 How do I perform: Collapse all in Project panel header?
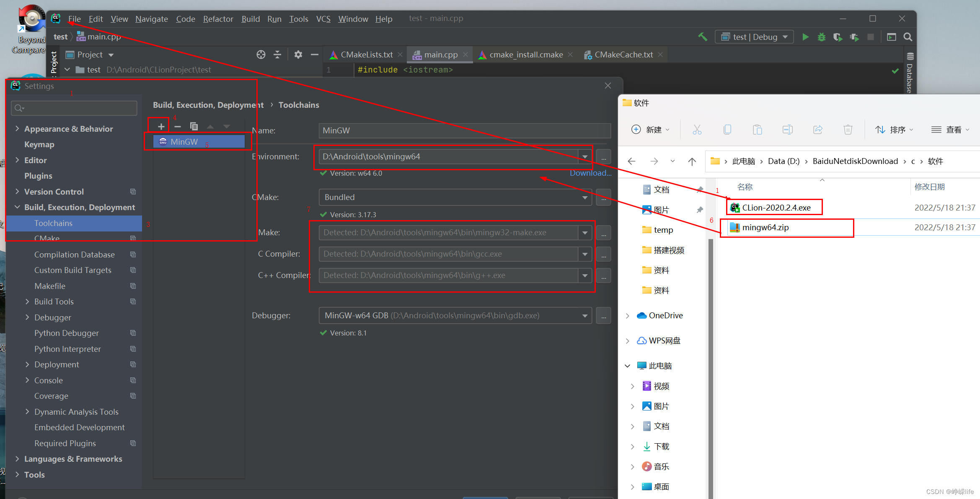point(277,55)
